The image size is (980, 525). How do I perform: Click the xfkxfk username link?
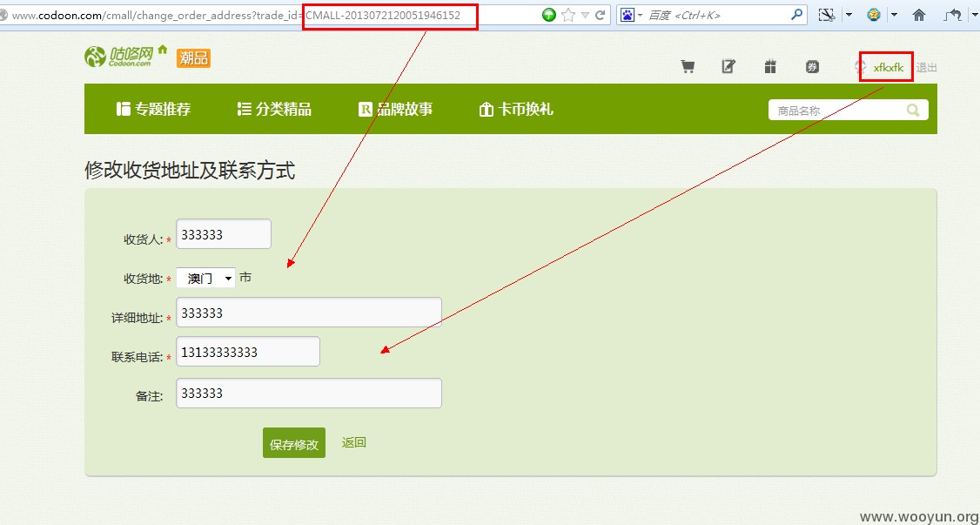tap(888, 68)
